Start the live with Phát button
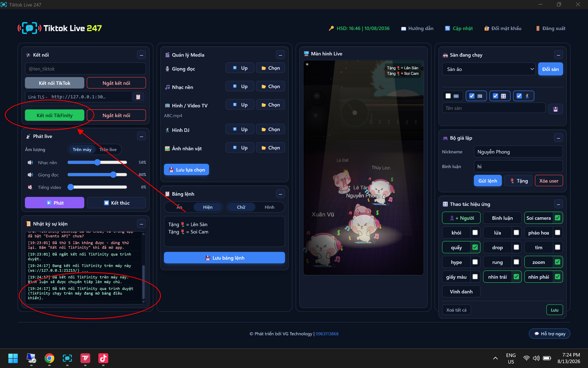This screenshot has width=588, height=368. click(55, 203)
